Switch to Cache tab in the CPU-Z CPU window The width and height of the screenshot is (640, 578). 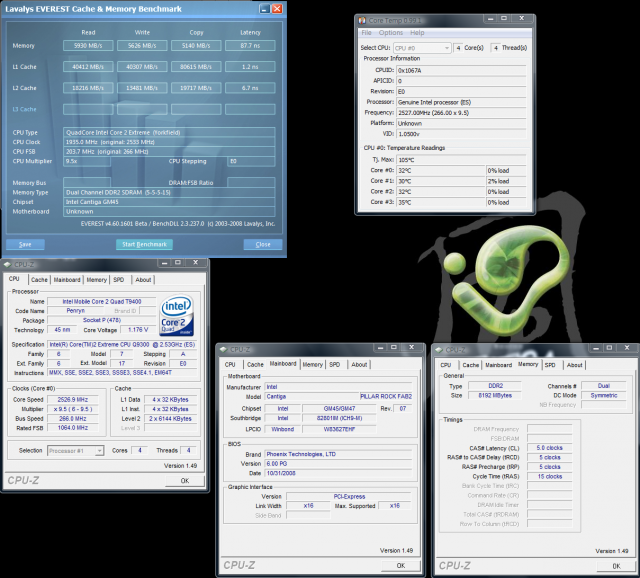39,280
